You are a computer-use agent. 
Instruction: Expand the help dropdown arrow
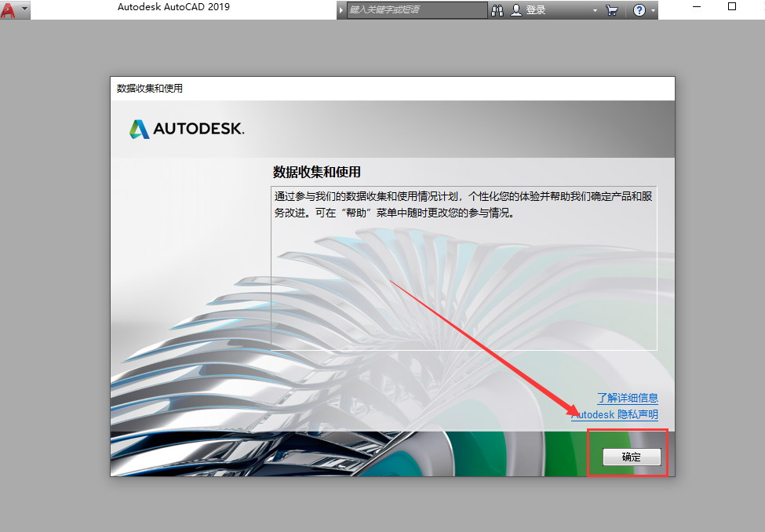click(653, 10)
